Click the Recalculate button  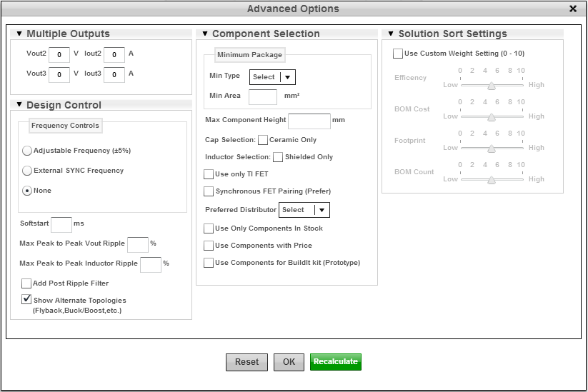(335, 362)
